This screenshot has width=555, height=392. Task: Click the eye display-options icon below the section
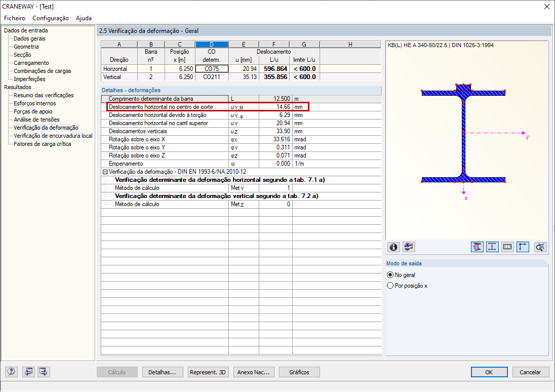point(409,247)
